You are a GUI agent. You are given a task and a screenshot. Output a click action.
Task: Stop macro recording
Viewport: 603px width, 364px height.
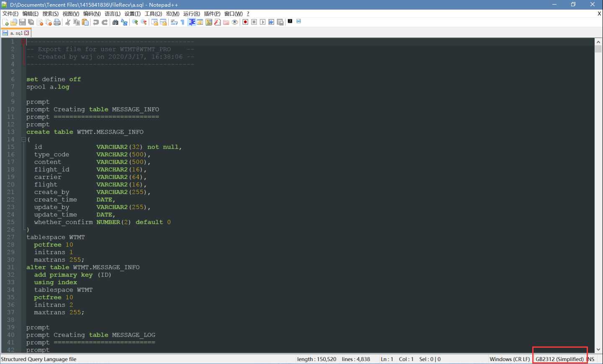254,22
